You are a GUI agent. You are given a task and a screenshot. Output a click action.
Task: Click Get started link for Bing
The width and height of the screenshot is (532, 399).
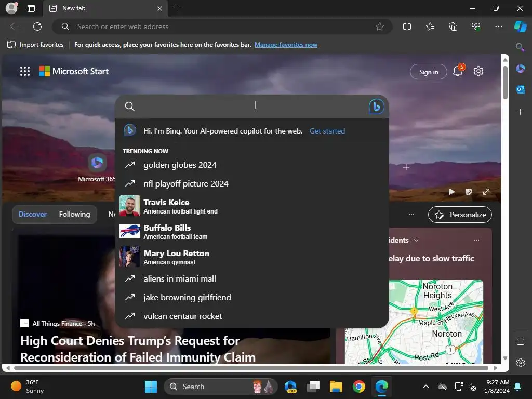point(327,131)
